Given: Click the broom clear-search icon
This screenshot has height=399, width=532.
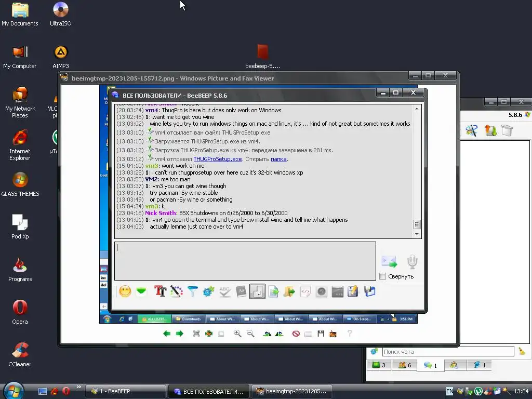Looking at the screenshot, I should (522, 352).
